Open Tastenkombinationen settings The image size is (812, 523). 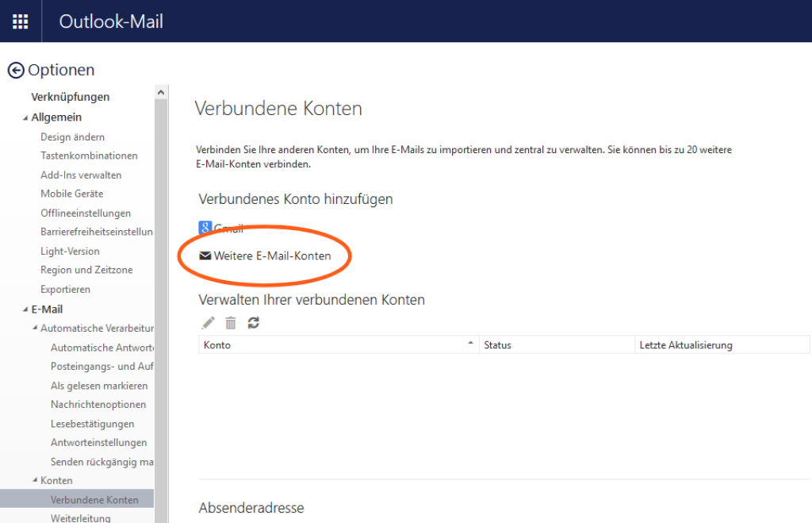(x=89, y=156)
